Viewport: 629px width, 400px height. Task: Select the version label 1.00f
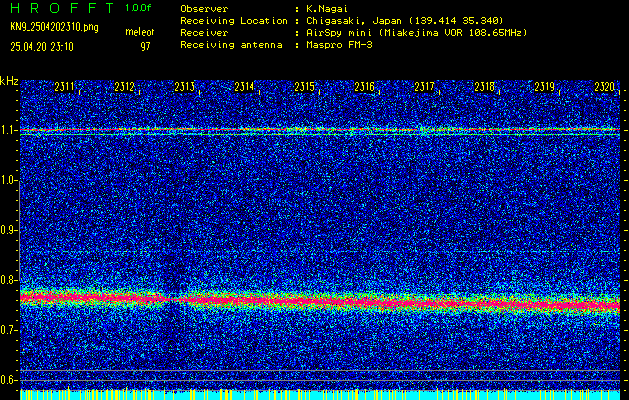[138, 8]
